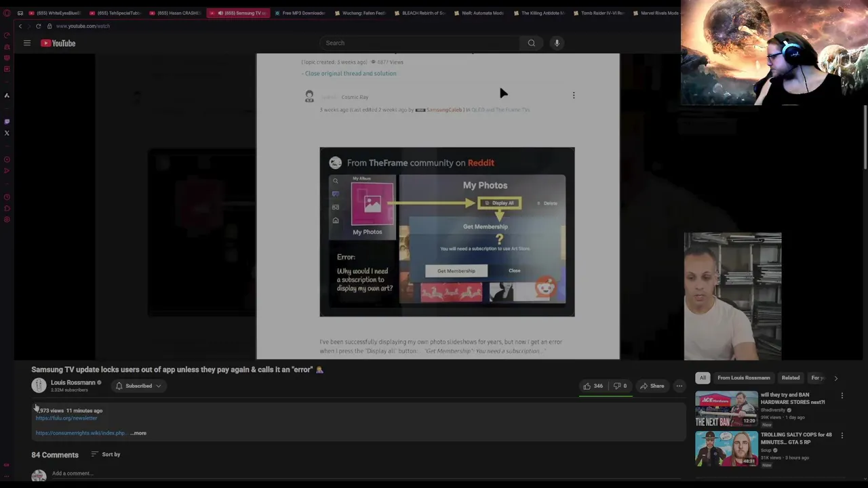Open the Shadiversity channel name
Viewport: 868px width, 488px height.
click(772, 410)
